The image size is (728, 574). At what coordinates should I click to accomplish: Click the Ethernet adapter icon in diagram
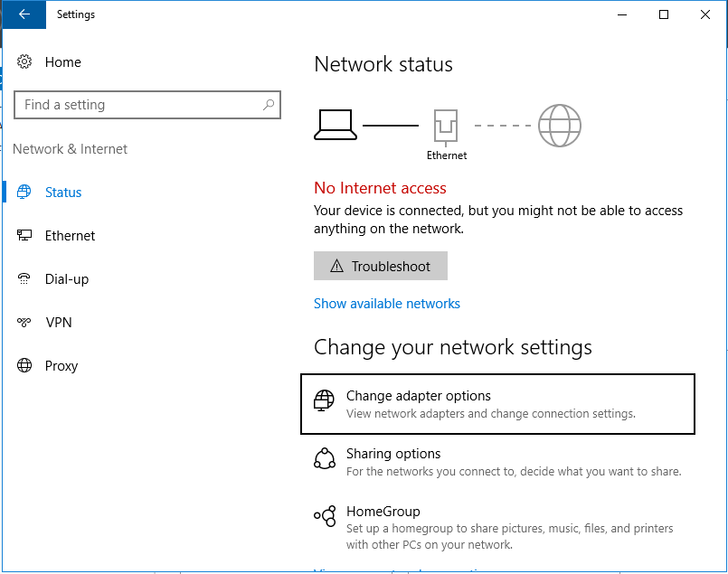447,127
